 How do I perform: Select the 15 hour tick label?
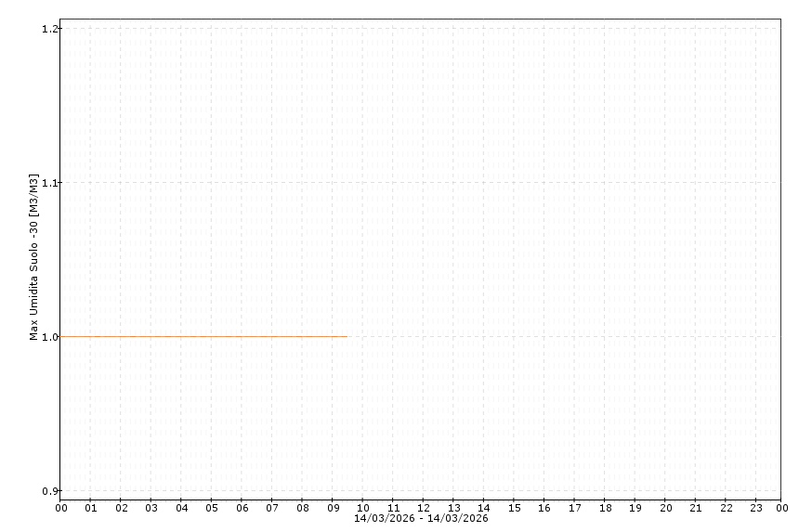coord(514,508)
